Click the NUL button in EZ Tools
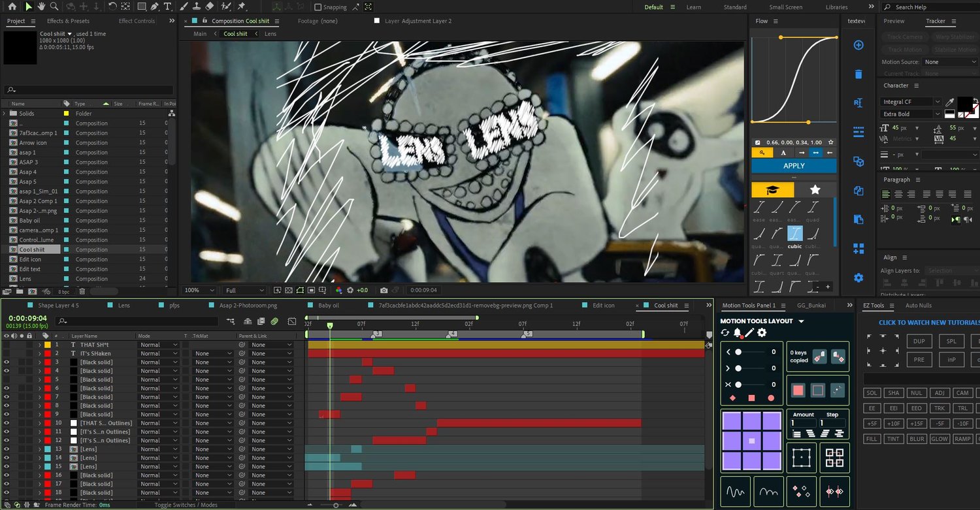This screenshot has width=980, height=510. tap(917, 392)
